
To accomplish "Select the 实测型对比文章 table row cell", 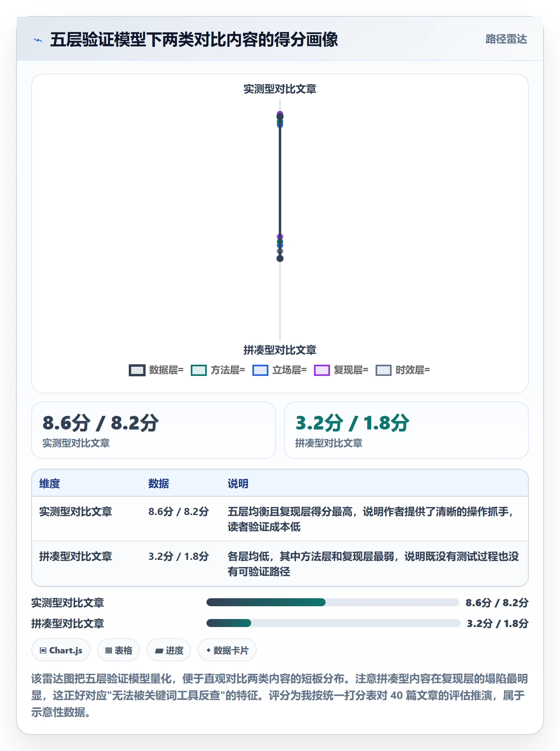I will [x=76, y=511].
